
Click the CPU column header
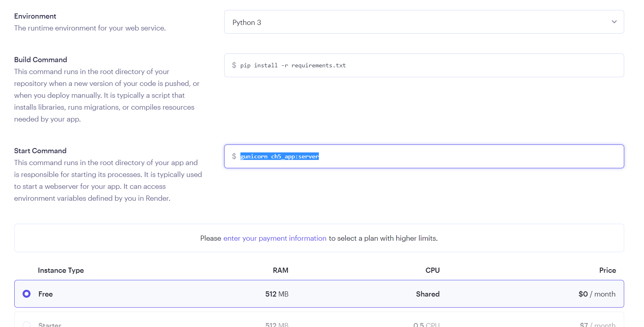[433, 270]
